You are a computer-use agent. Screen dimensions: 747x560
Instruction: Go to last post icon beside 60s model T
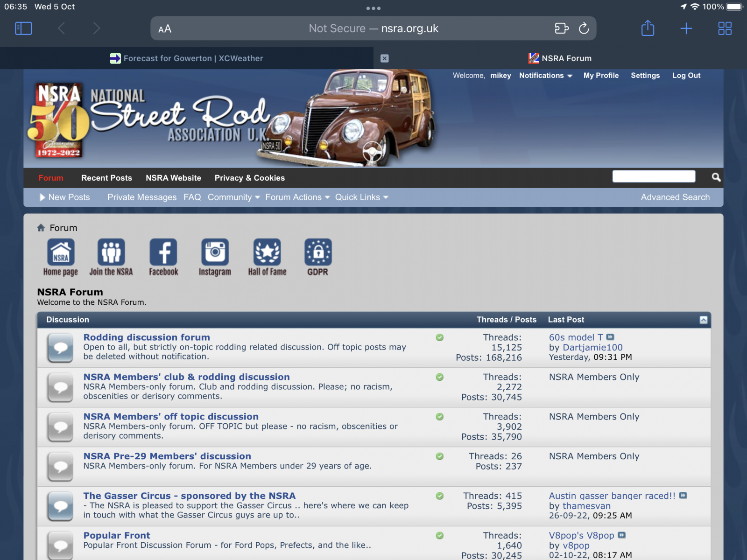click(x=610, y=337)
